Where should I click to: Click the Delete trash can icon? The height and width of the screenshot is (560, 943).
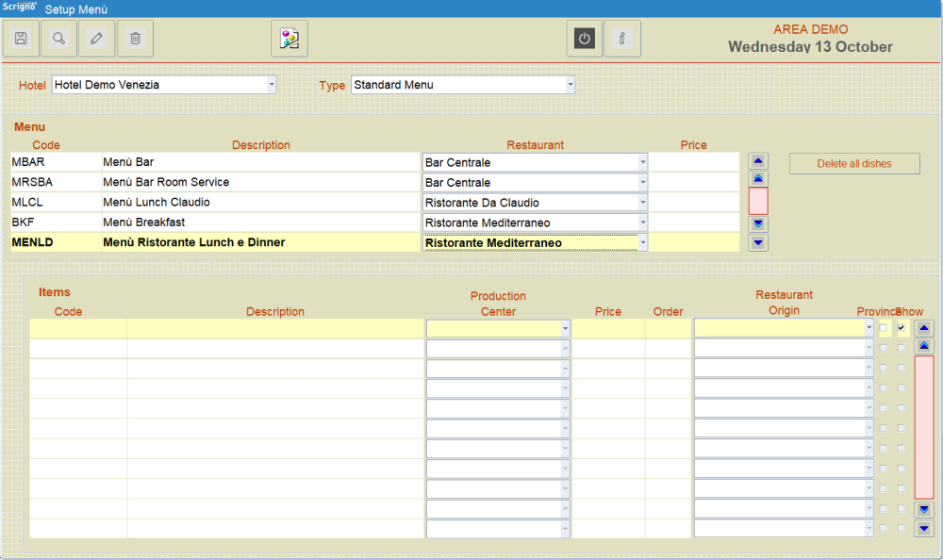[135, 39]
